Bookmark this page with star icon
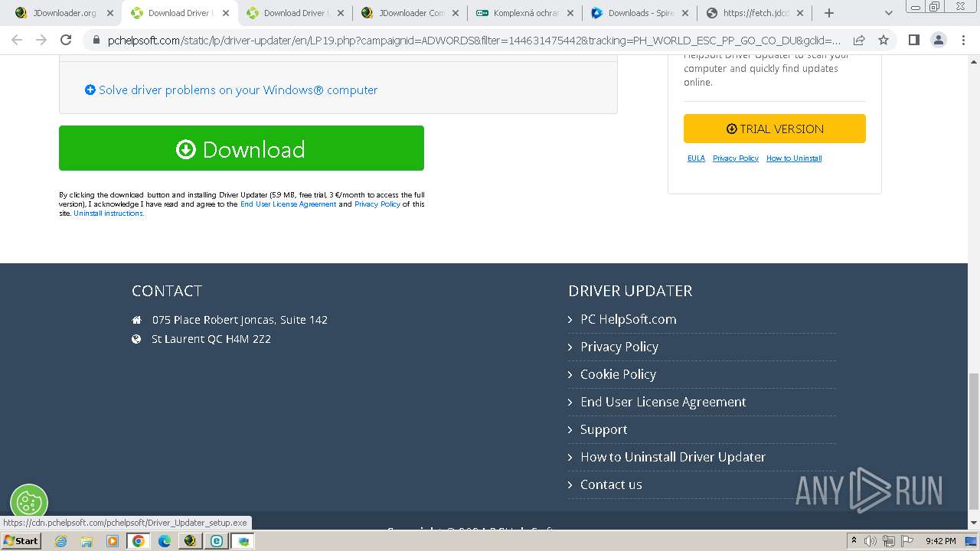 click(x=884, y=41)
